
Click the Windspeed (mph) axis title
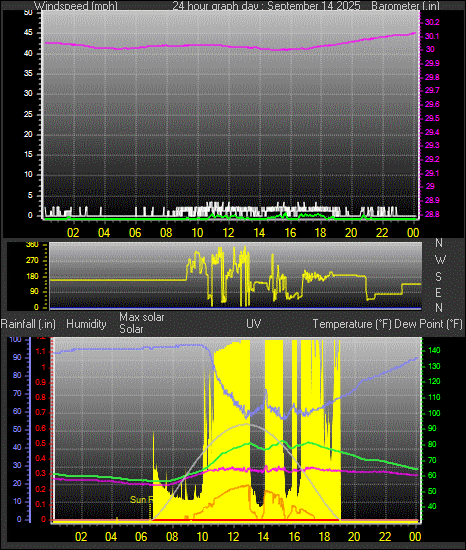pos(76,6)
